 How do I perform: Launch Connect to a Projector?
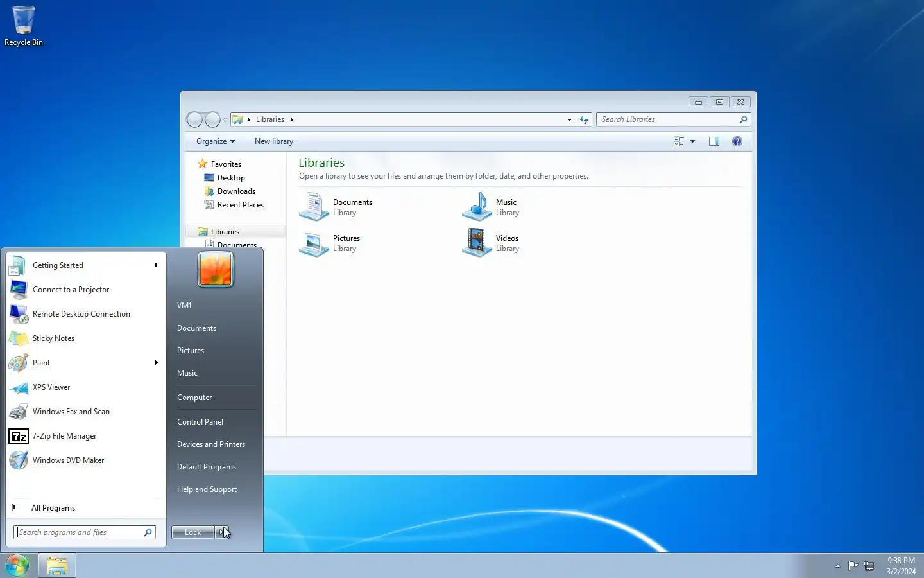86,290
